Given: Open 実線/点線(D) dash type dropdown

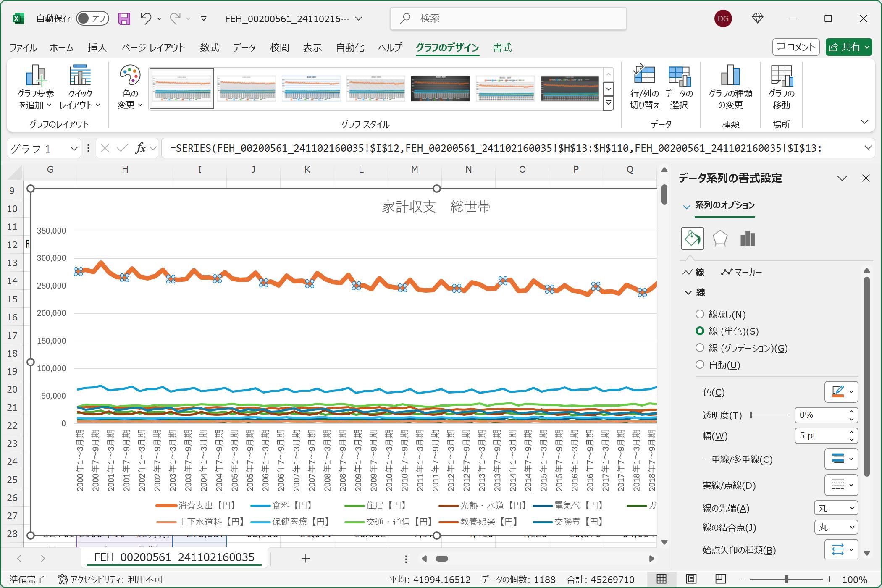Looking at the screenshot, I should [841, 485].
